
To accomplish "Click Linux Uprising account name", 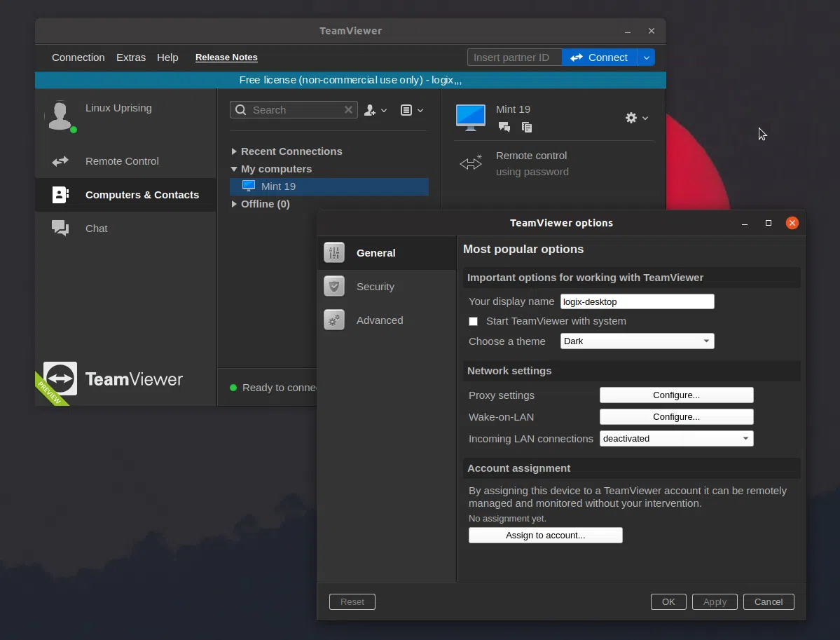I will tap(118, 108).
